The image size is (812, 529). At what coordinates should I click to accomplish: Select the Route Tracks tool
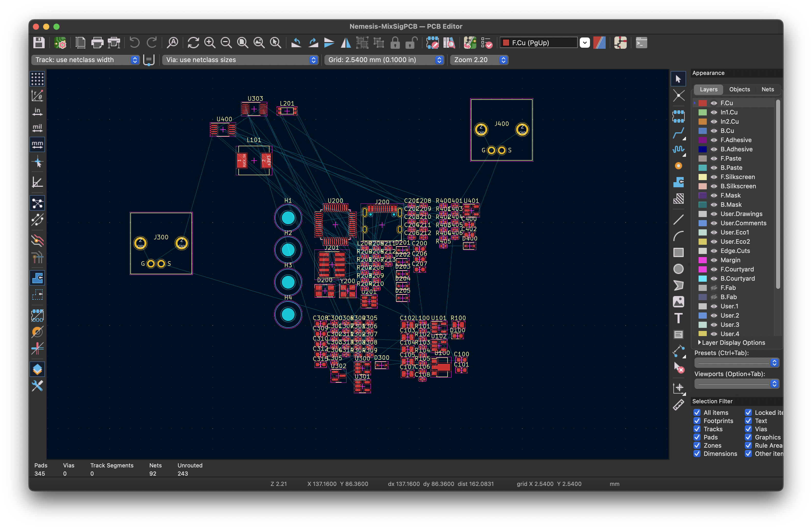click(x=678, y=133)
